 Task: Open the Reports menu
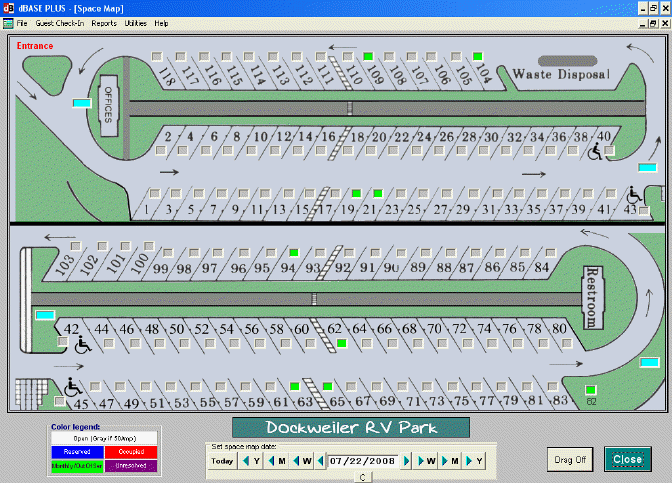click(104, 23)
